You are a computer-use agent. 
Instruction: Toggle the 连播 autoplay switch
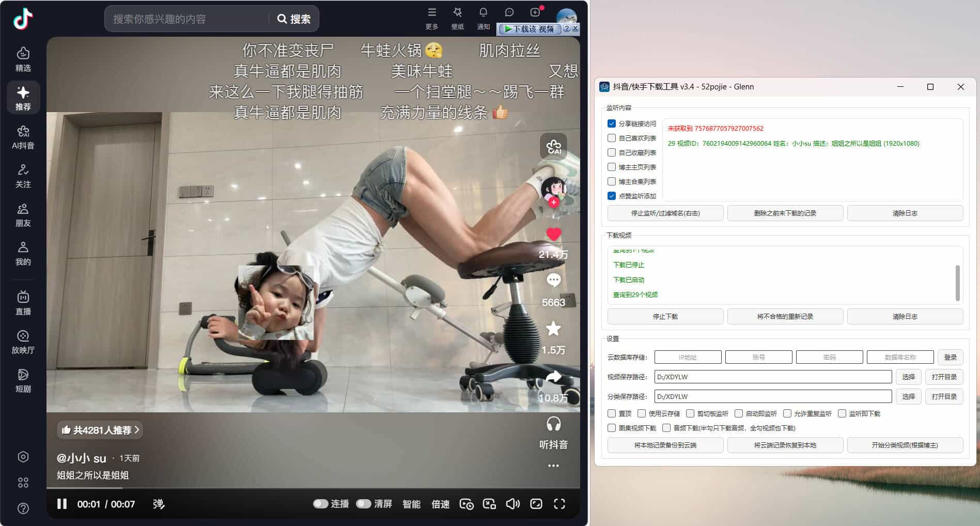point(321,503)
